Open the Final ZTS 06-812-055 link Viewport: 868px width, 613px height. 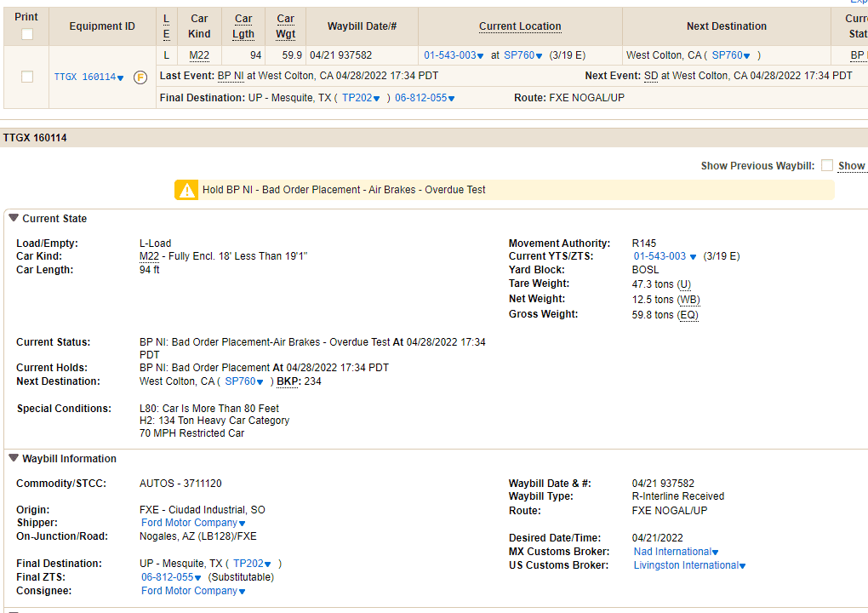pos(170,577)
